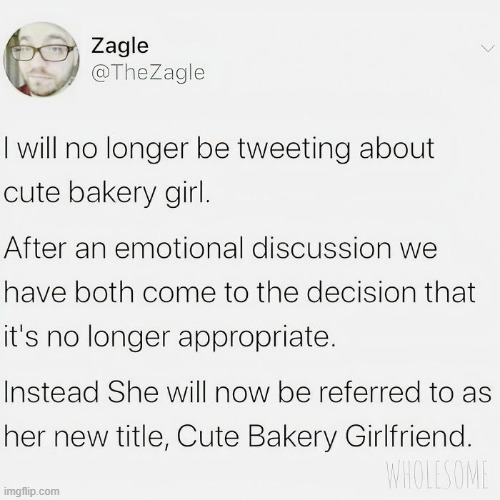Select the line 'I will no longer be tweeting about'
The image size is (500, 500).
(219, 149)
